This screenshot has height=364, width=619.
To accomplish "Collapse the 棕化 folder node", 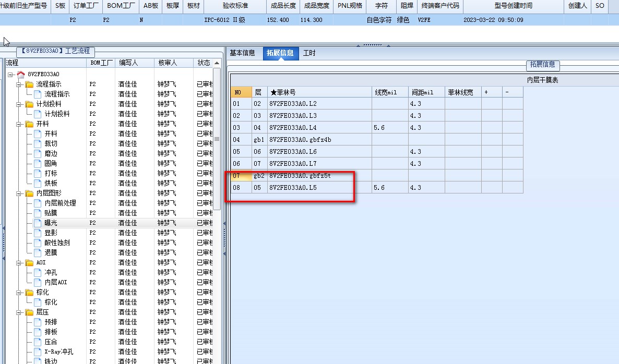I will click(19, 292).
